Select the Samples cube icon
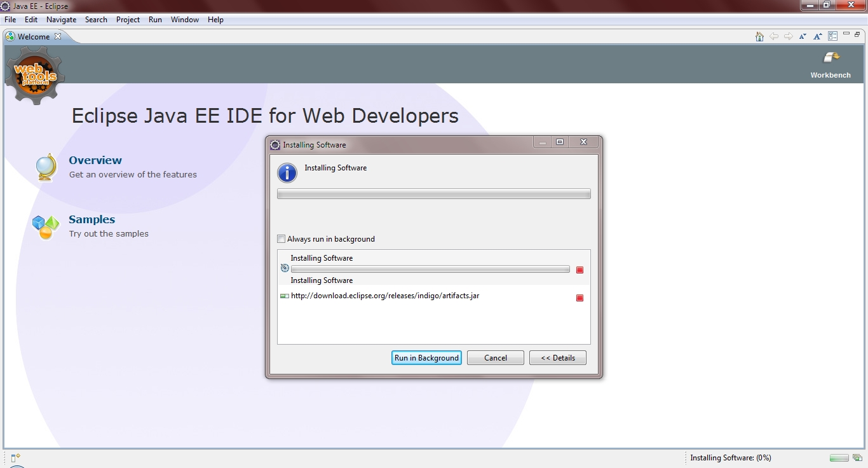Image resolution: width=868 pixels, height=468 pixels. (x=44, y=226)
